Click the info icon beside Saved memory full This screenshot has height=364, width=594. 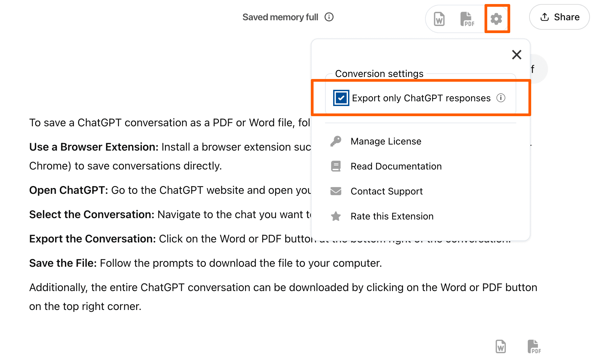point(329,17)
